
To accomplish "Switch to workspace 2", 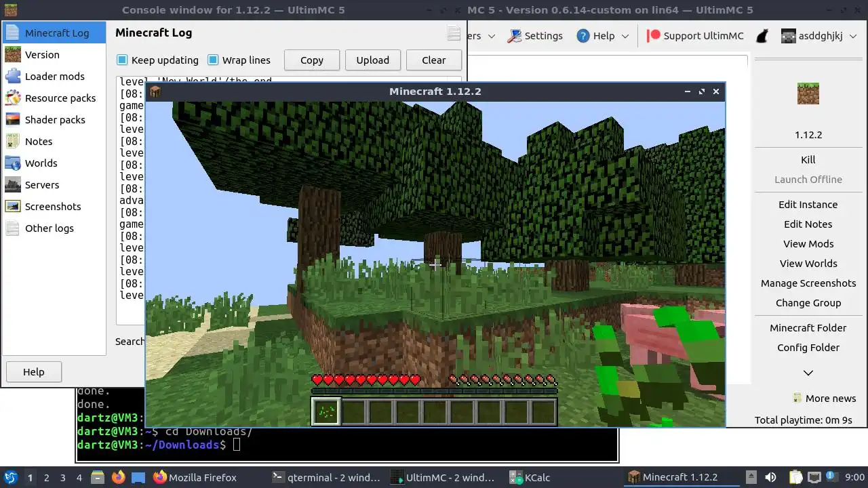I will pyautogui.click(x=47, y=478).
